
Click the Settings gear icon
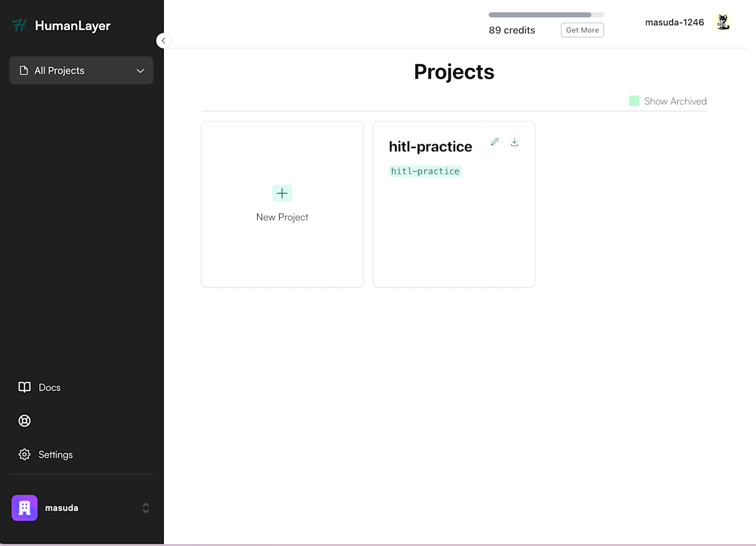[25, 454]
